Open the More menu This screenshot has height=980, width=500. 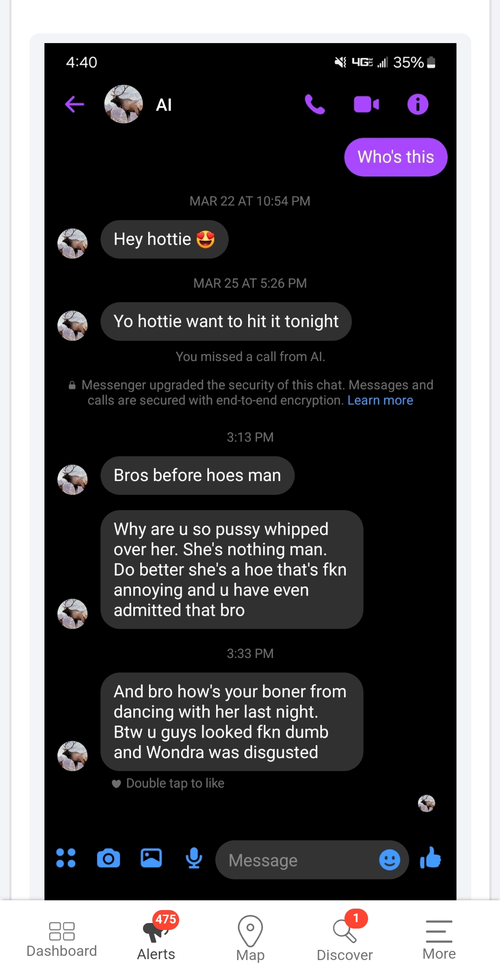click(x=439, y=939)
